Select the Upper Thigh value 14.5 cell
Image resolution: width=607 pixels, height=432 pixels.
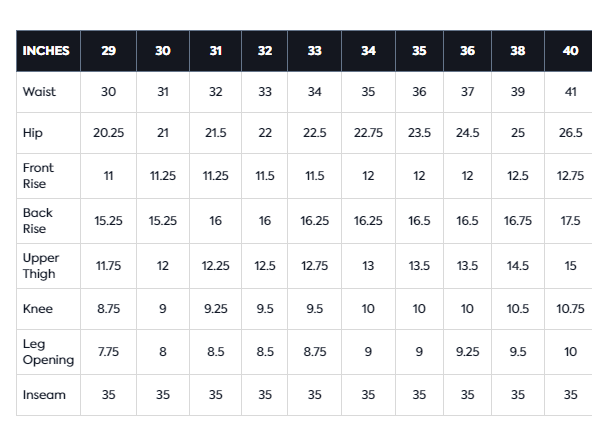[x=518, y=266]
